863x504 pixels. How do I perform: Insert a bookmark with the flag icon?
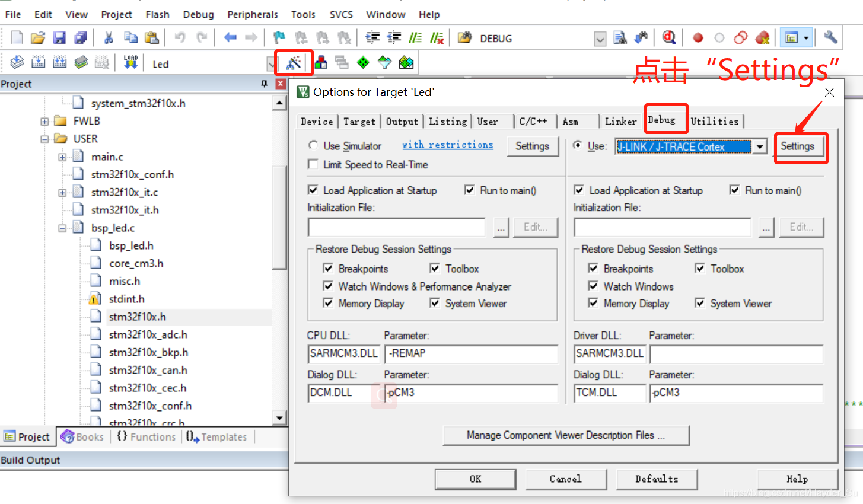tap(279, 38)
